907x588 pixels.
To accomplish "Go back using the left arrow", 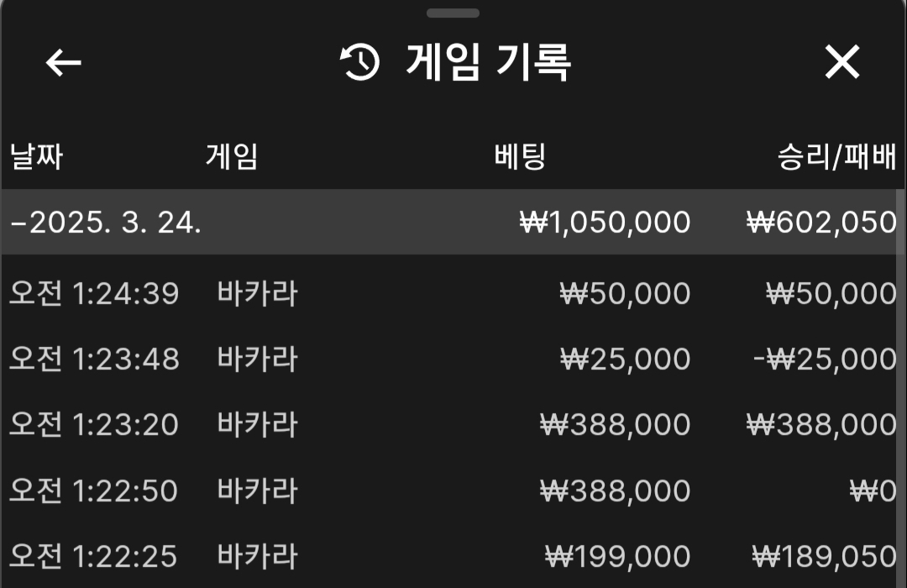I will tap(63, 62).
